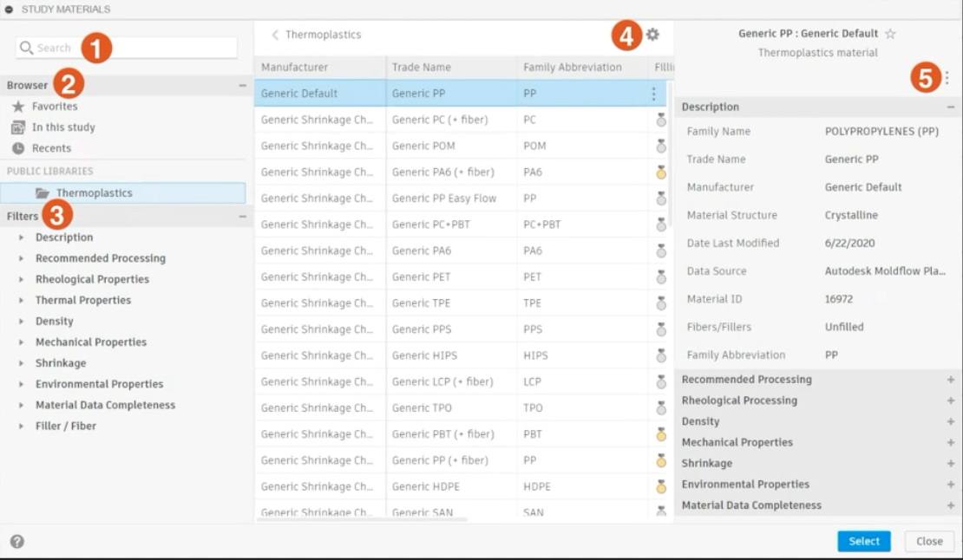Expand Mechanical Properties details section
The height and width of the screenshot is (560, 963).
[951, 442]
